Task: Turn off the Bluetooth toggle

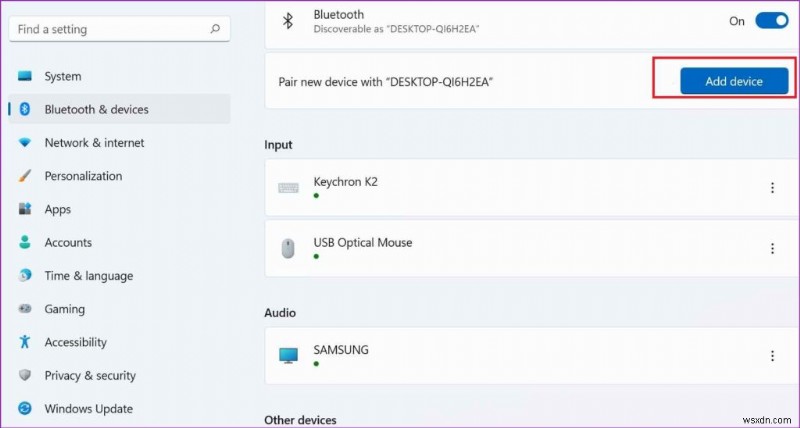Action: pos(771,20)
